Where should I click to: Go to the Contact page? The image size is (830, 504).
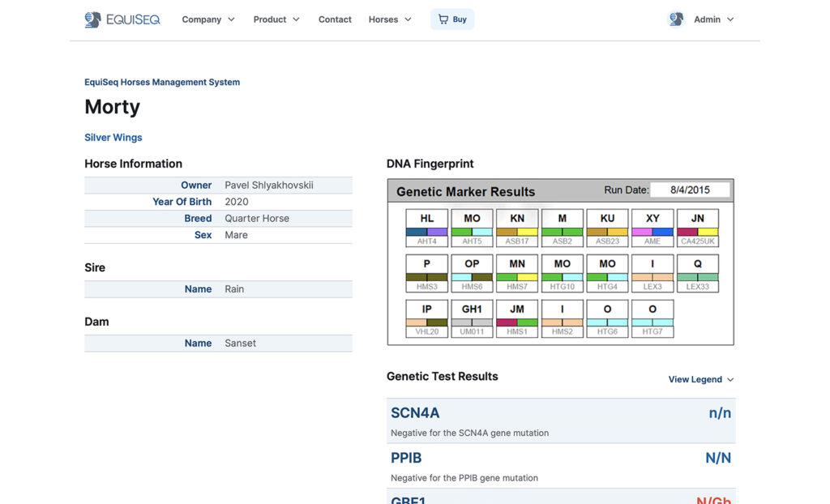click(335, 19)
